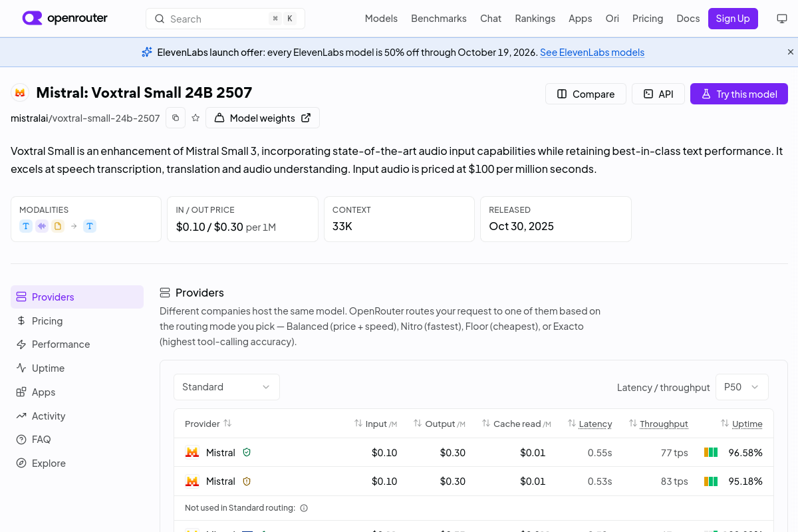Follow the See ElevenLabs models link
This screenshot has width=798, height=532.
click(x=592, y=53)
